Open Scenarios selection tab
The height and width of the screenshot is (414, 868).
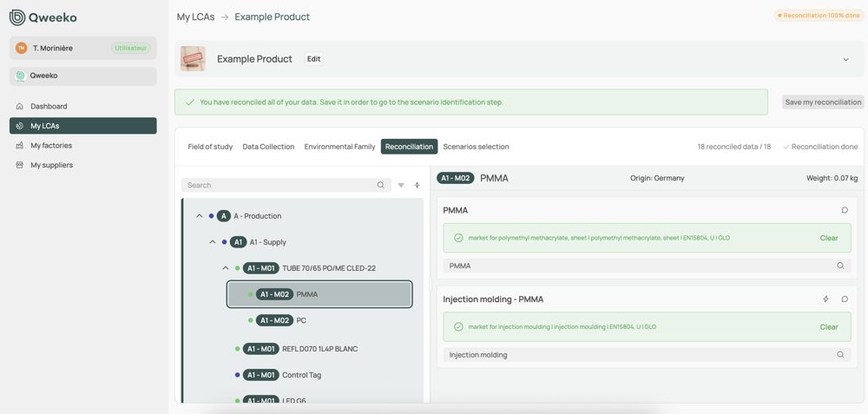coord(476,147)
